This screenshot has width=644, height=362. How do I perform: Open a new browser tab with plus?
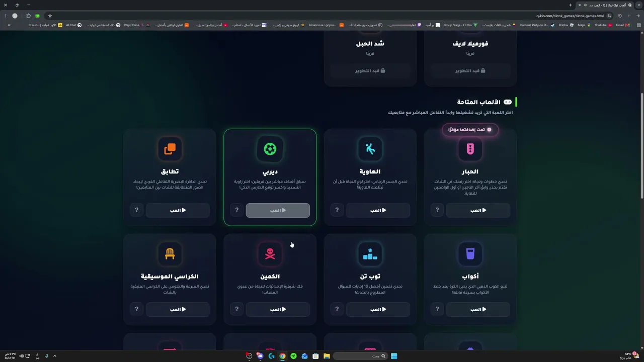(x=571, y=5)
